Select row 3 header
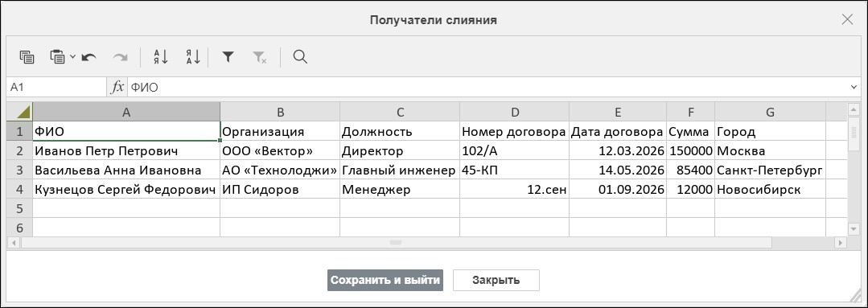868x308 pixels. (20, 170)
